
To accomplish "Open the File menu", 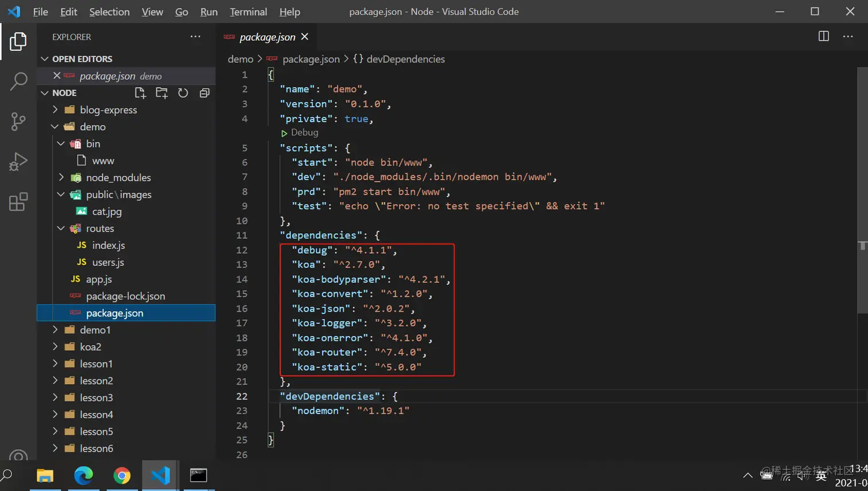I will 40,11.
